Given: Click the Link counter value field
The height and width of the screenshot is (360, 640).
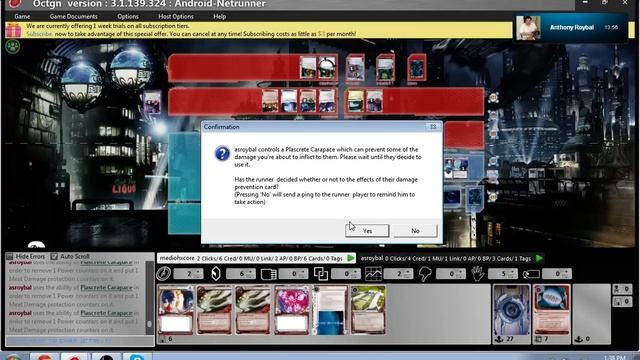Looking at the screenshot, I should (x=346, y=274).
